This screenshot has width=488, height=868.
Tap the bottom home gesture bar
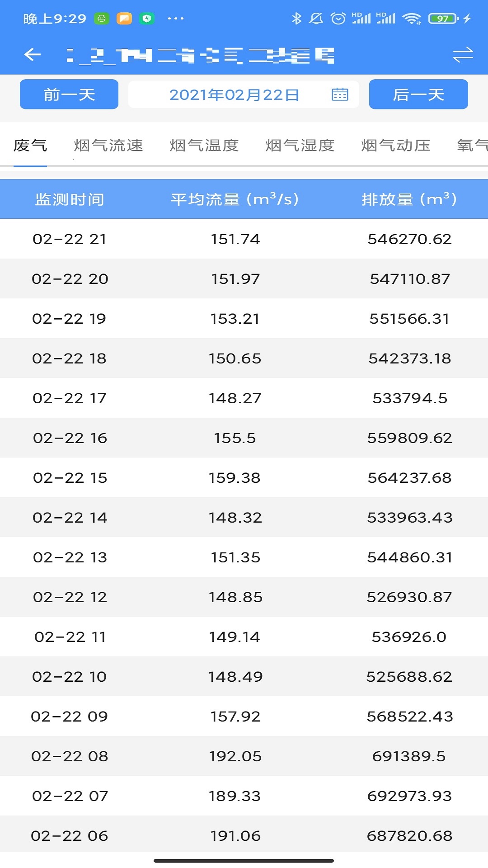click(244, 861)
